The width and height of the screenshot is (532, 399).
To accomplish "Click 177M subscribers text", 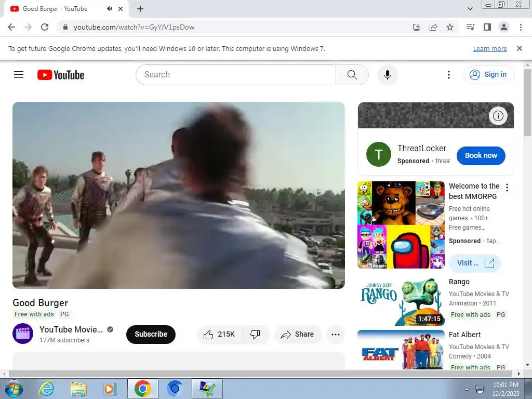I will click(x=64, y=340).
